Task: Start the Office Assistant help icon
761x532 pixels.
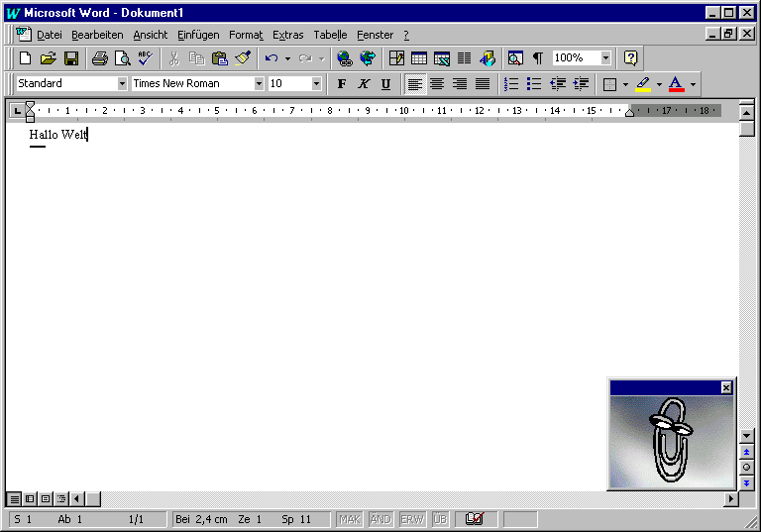Action: tap(630, 58)
